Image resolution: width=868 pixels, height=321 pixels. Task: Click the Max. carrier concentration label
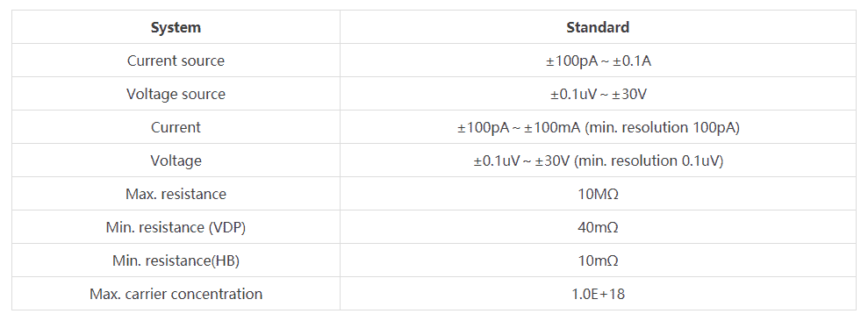pyautogui.click(x=176, y=294)
